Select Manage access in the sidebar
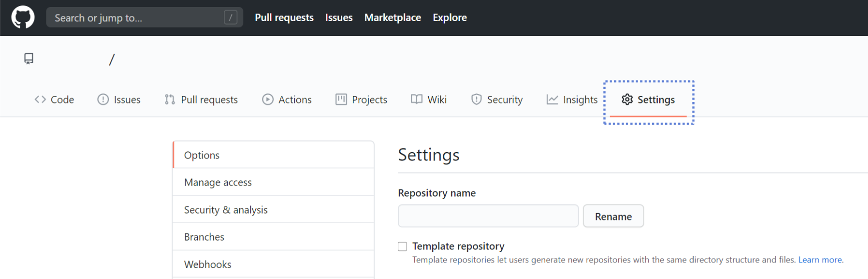 click(218, 182)
